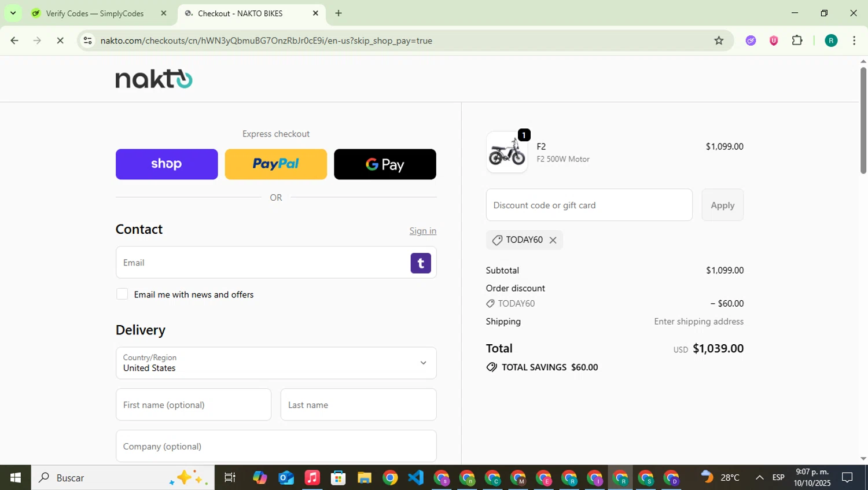
Task: Open Visual Studio Code from taskbar
Action: pos(416,477)
